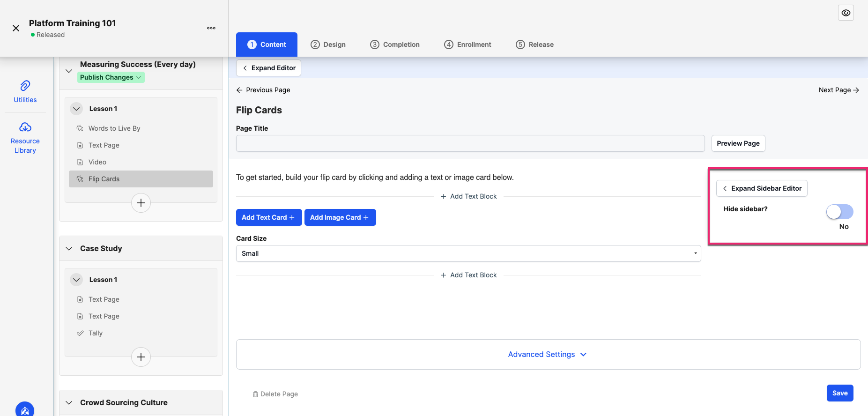The height and width of the screenshot is (416, 868).
Task: Click the Save button
Action: [x=840, y=393]
